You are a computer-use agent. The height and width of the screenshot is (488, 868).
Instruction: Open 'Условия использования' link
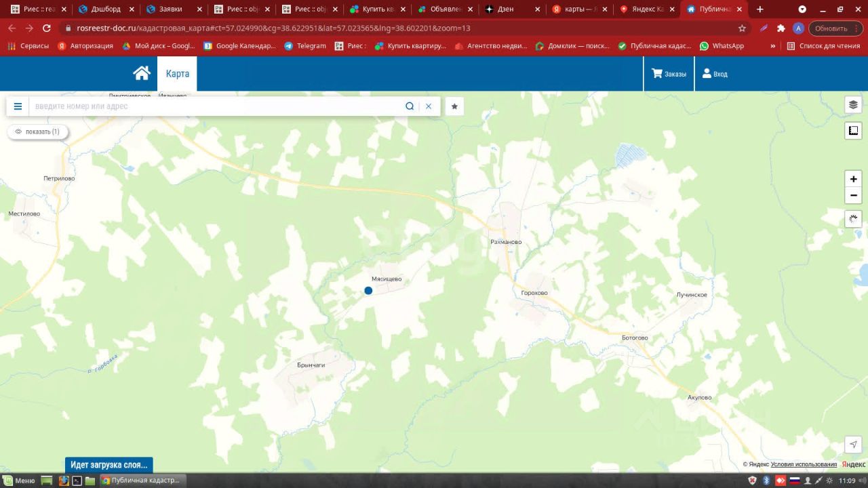[804, 464]
